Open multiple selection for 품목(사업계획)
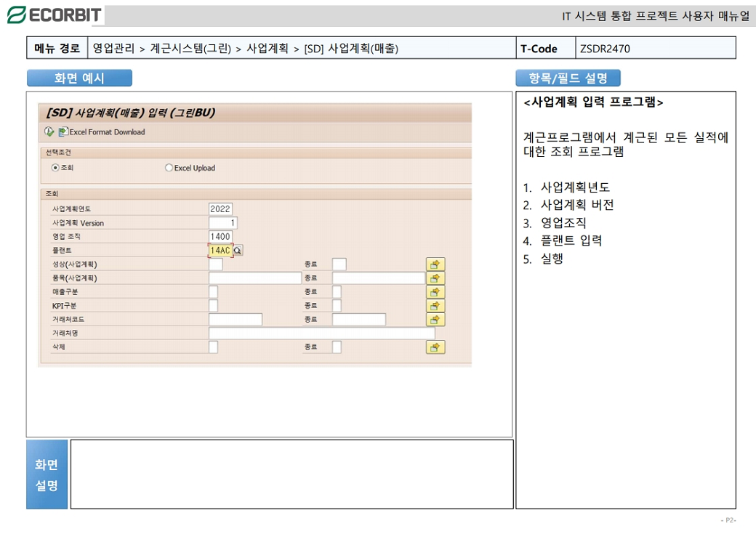This screenshot has height=534, width=756. (435, 278)
